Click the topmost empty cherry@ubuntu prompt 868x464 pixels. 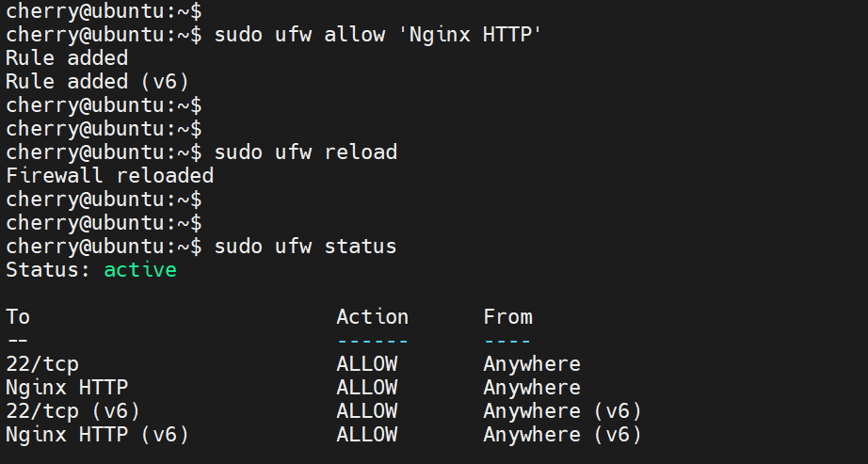104,11
